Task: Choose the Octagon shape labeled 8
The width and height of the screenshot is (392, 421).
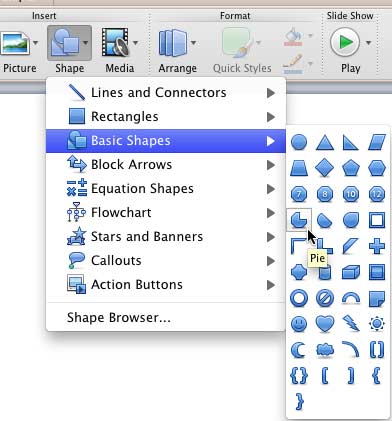Action: click(x=325, y=194)
